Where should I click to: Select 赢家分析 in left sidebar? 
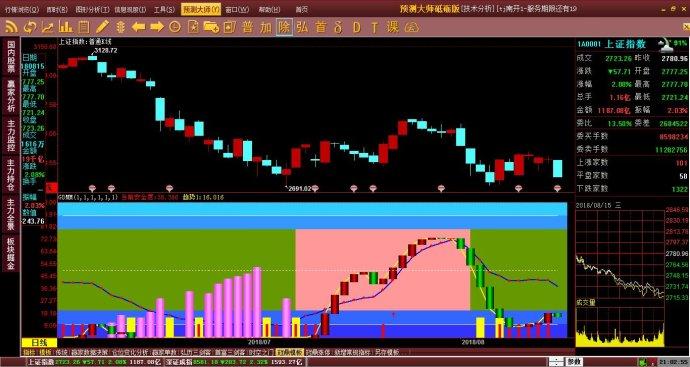point(11,96)
